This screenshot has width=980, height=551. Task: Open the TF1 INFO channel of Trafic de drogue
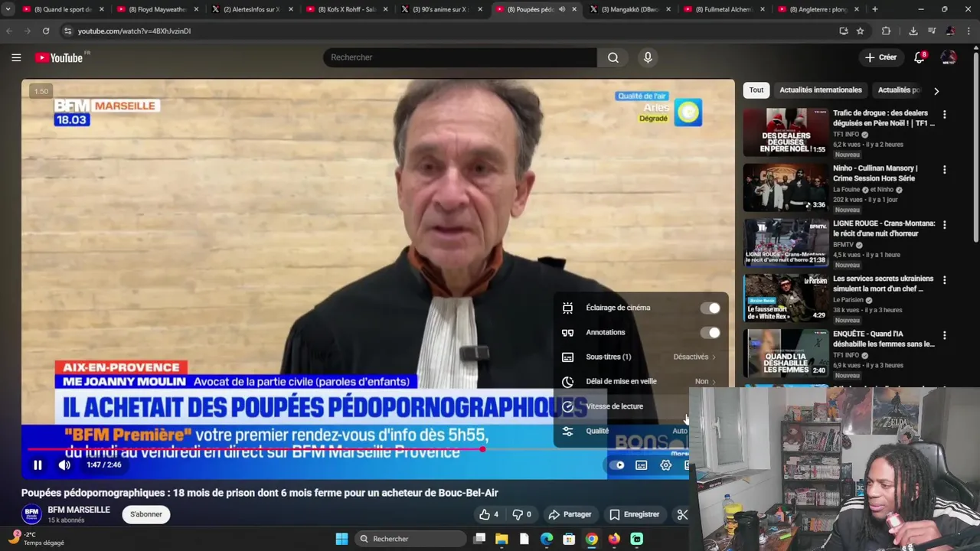pos(846,135)
